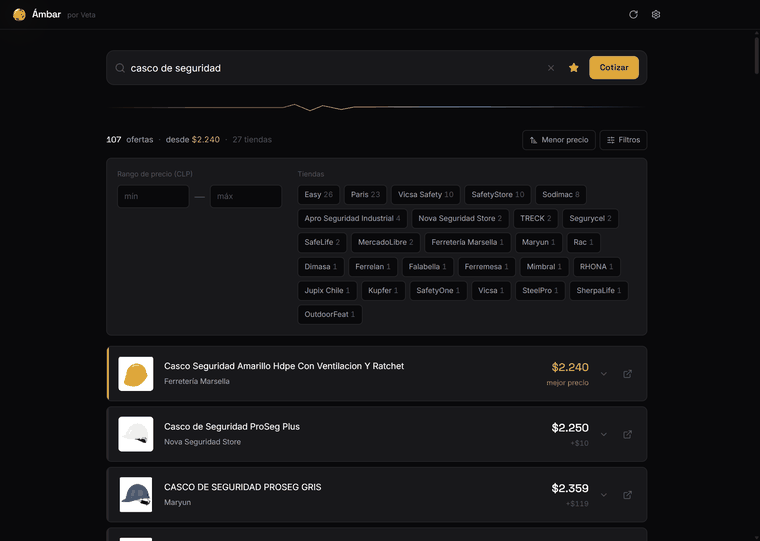Click the $2.250 price value
The height and width of the screenshot is (541, 760).
pyautogui.click(x=570, y=428)
